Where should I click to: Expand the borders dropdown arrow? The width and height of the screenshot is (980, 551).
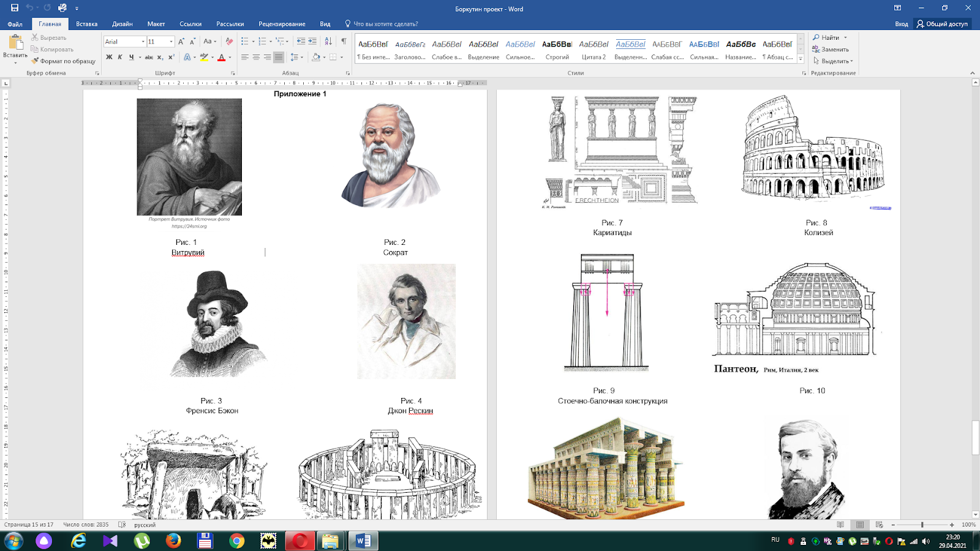pos(341,57)
